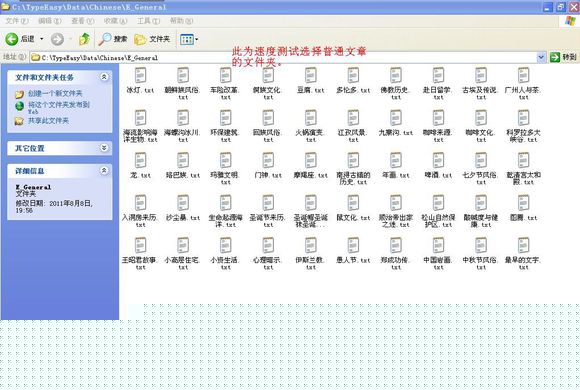Select the 赴日留学.txt file
The height and width of the screenshot is (390, 580).
click(438, 84)
